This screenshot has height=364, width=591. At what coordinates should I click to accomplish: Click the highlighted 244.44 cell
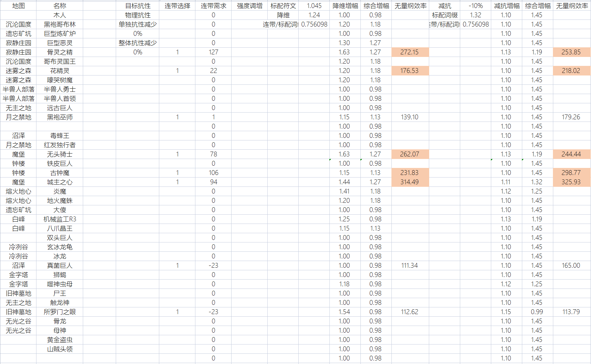tap(572, 154)
